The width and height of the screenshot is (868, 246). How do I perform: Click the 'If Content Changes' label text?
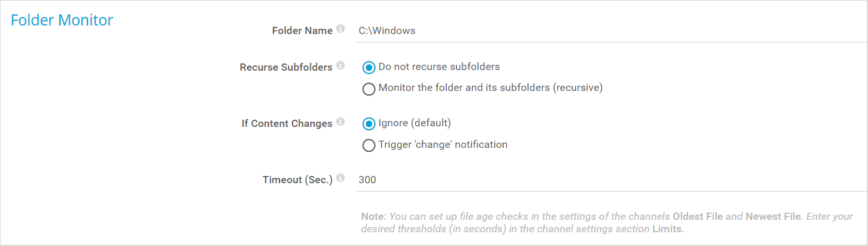pos(287,124)
